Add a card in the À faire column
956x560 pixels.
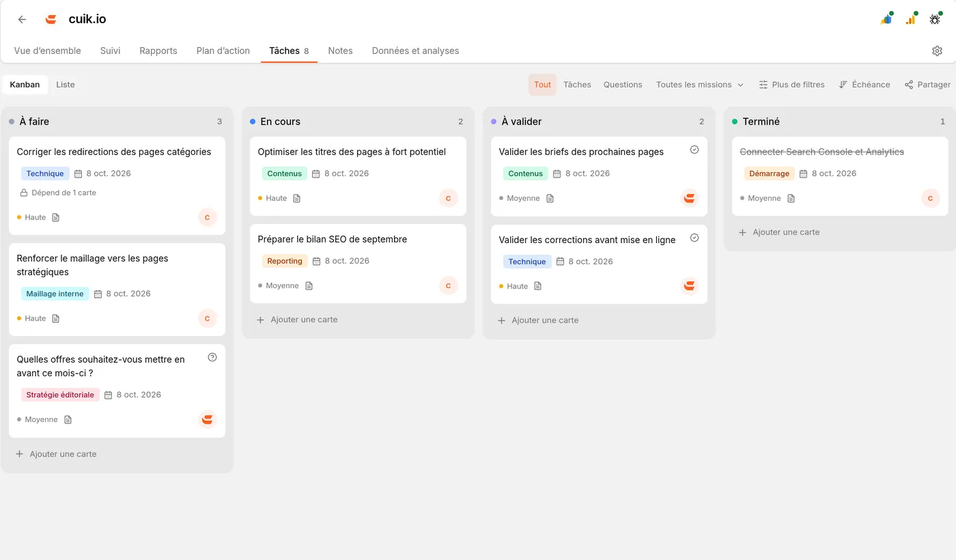click(x=56, y=453)
